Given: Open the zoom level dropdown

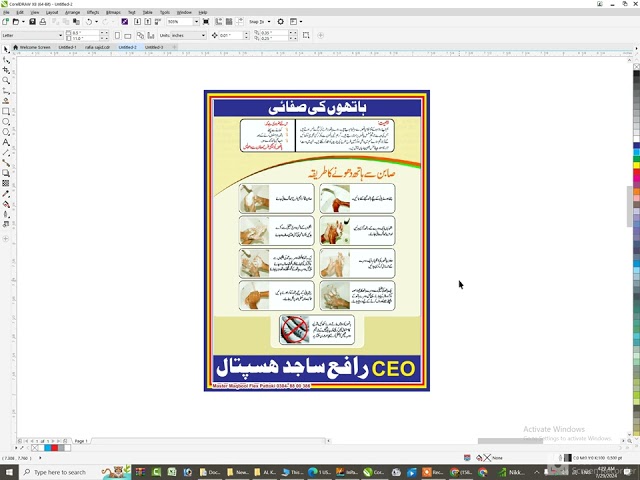Looking at the screenshot, I should click(196, 22).
